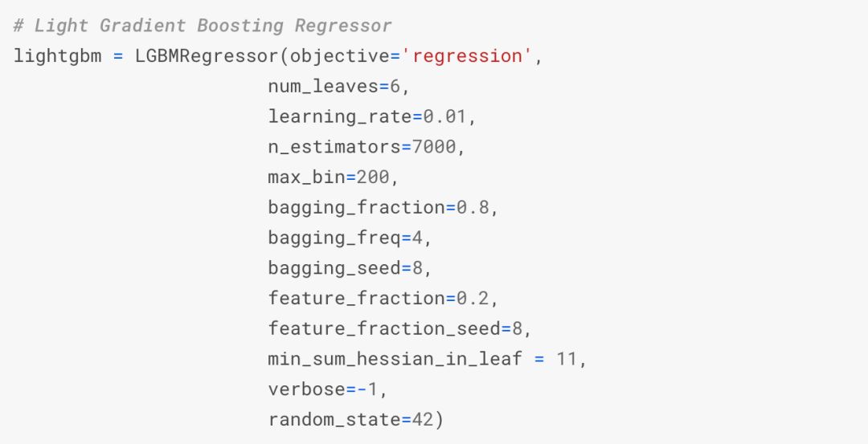
Task: Click the feature_fraction parameter on its own line
Action: (x=357, y=298)
